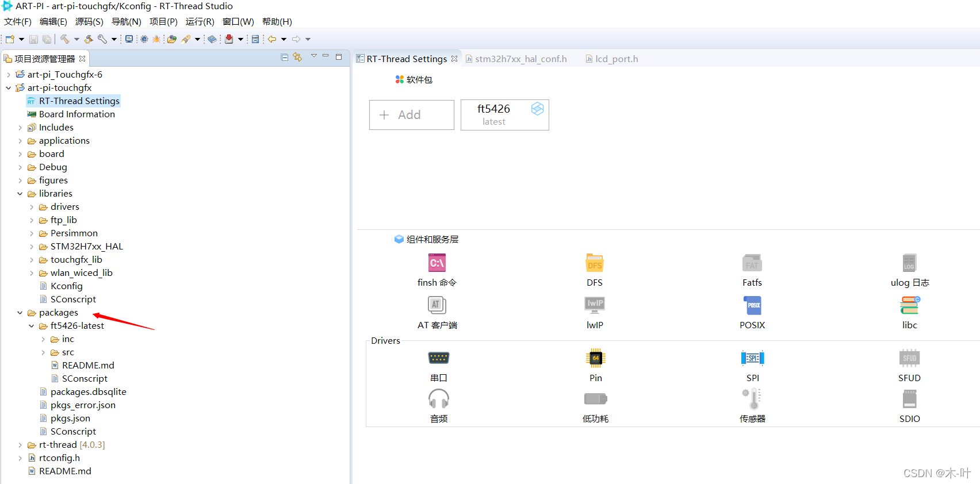980x484 pixels.
Task: Close the RT-Thread Settings tab
Action: [x=454, y=59]
